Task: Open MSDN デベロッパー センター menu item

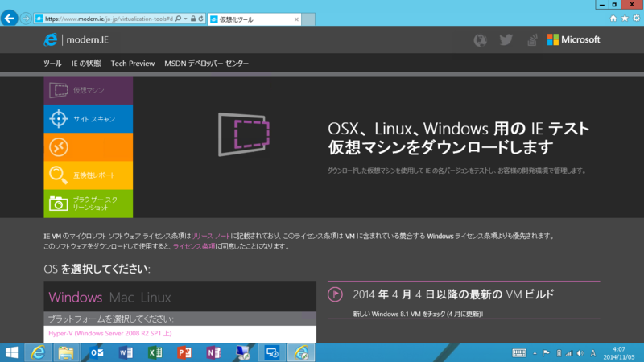Action: click(x=207, y=64)
